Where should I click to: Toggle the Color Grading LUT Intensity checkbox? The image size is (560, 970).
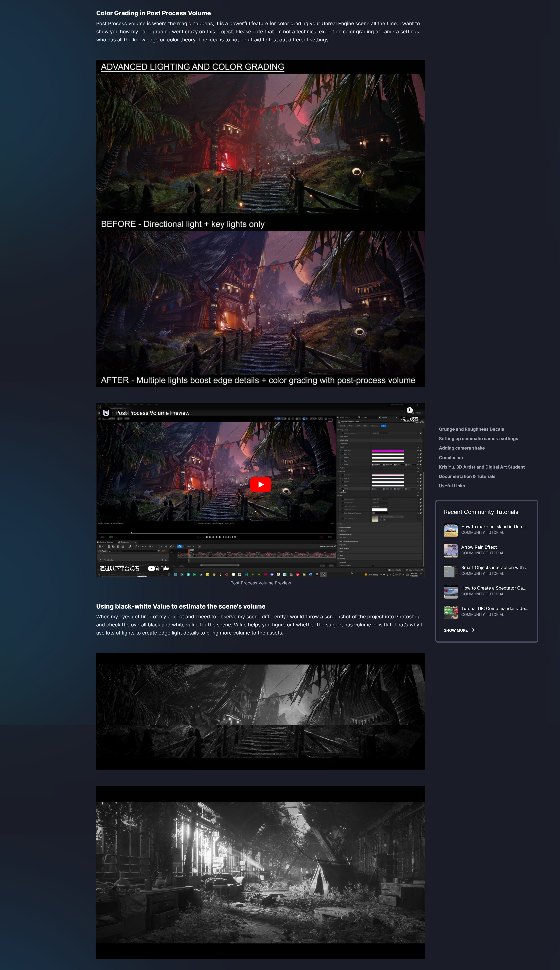pos(342,513)
